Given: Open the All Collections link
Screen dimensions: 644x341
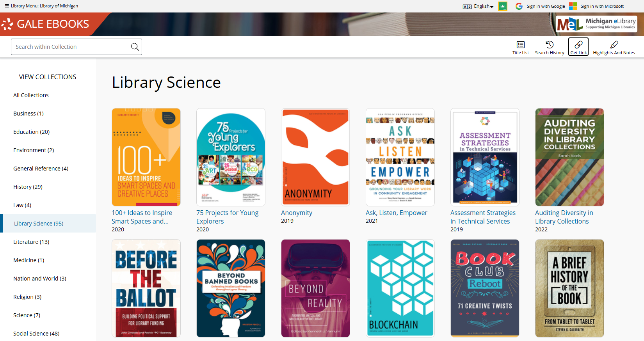Looking at the screenshot, I should click(31, 95).
